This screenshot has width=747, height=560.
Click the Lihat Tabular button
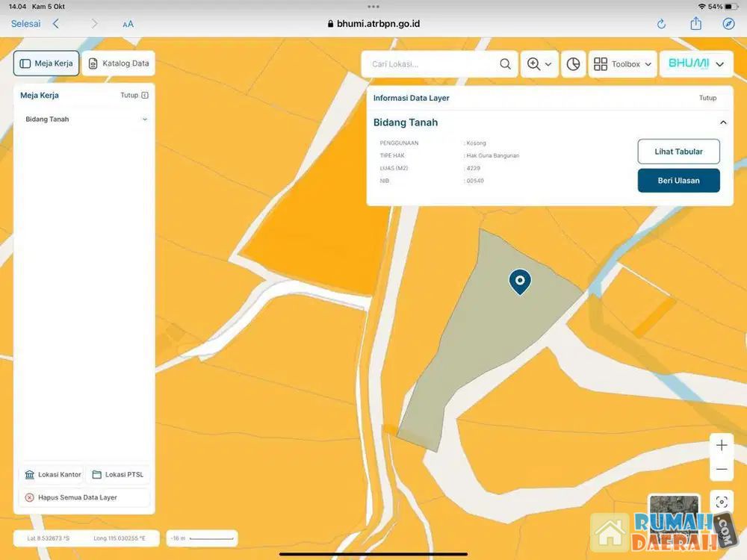[x=678, y=152]
